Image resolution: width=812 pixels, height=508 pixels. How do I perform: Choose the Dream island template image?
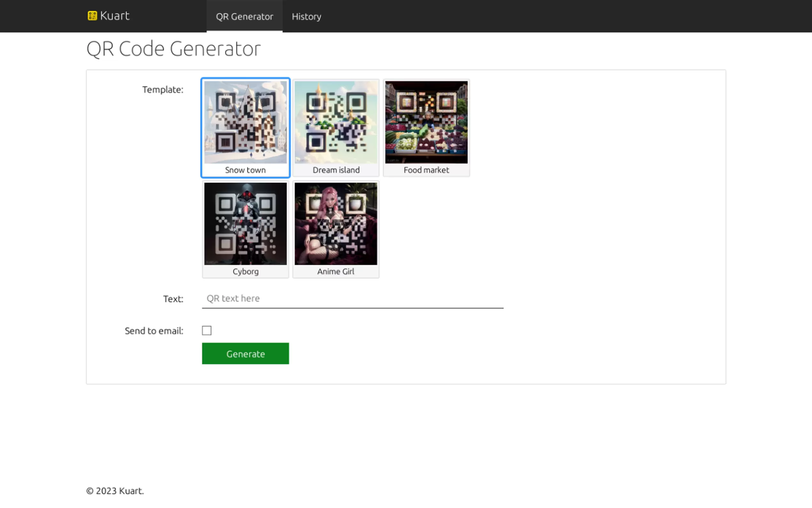336,122
